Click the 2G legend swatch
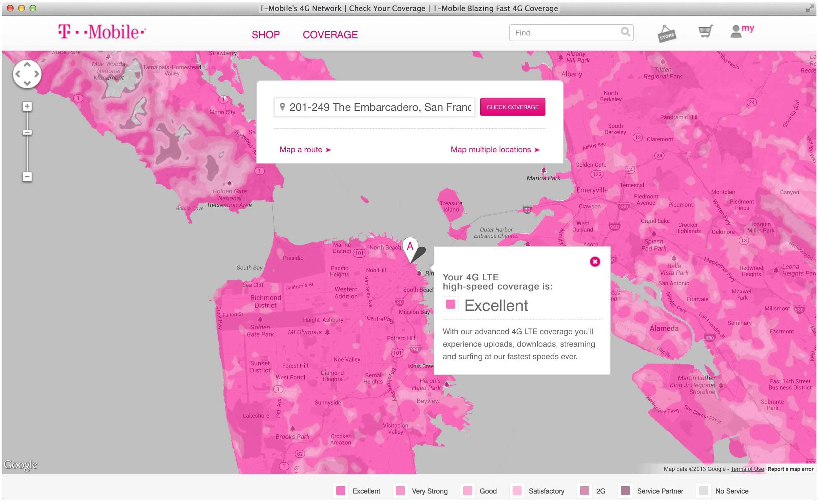The width and height of the screenshot is (819, 504). point(584,491)
